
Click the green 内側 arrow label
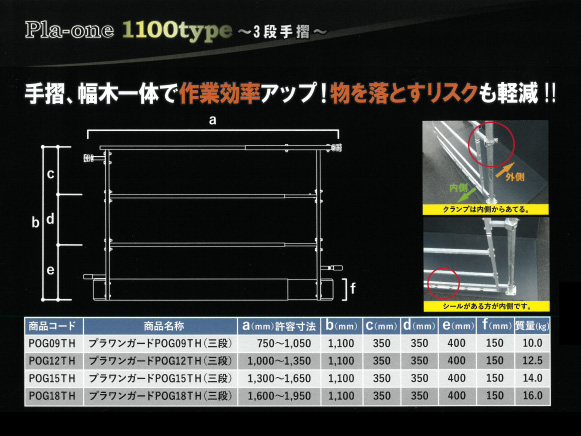(458, 188)
